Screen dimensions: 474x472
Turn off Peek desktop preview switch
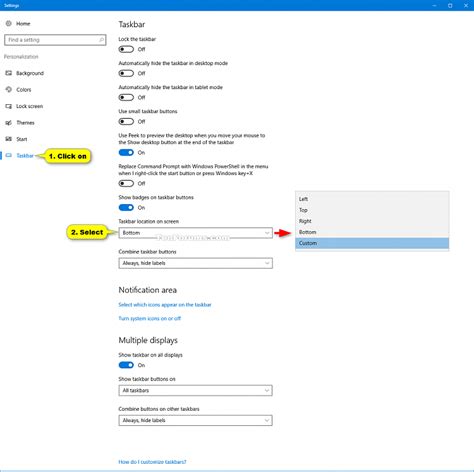[126, 152]
